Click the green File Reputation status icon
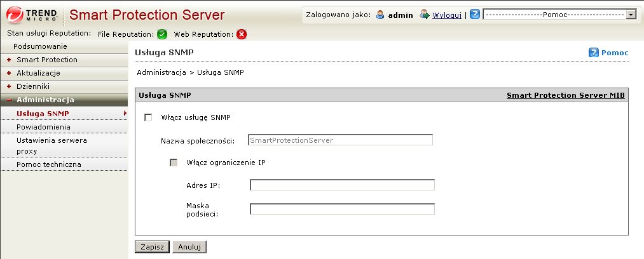 tap(162, 34)
